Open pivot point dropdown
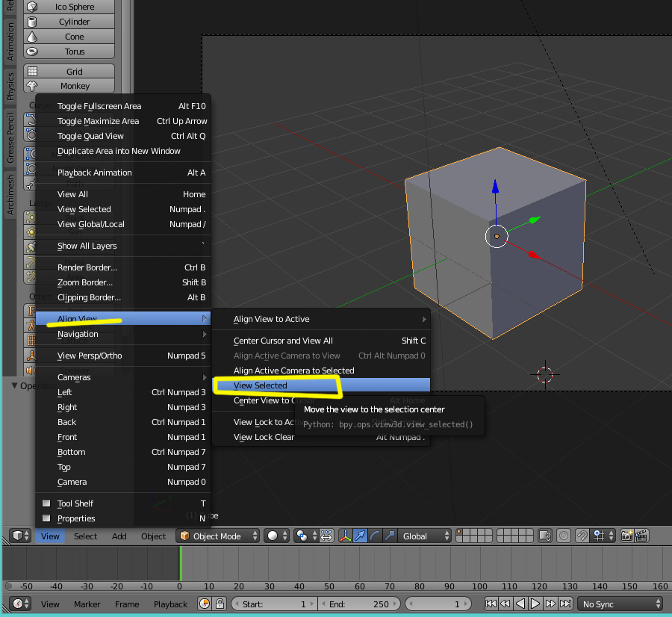Screen dimensions: 672x617 [306, 536]
